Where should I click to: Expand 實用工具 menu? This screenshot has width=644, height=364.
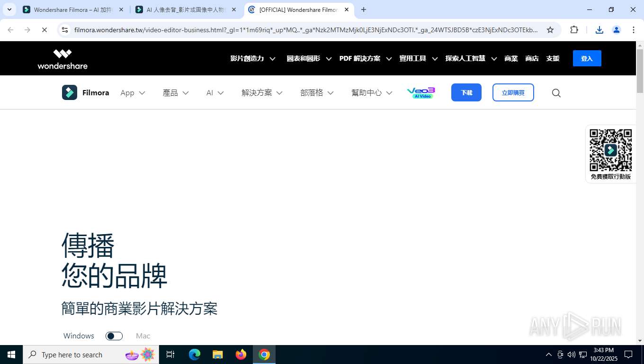tap(419, 59)
